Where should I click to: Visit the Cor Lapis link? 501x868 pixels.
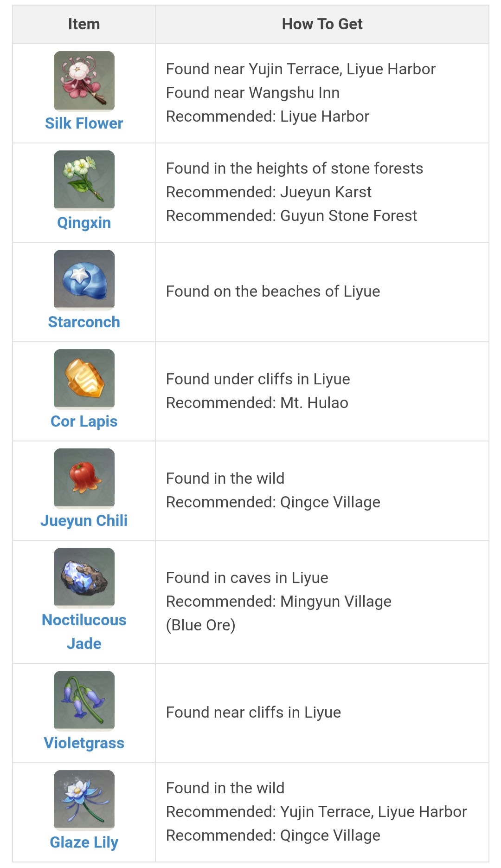[x=84, y=421]
